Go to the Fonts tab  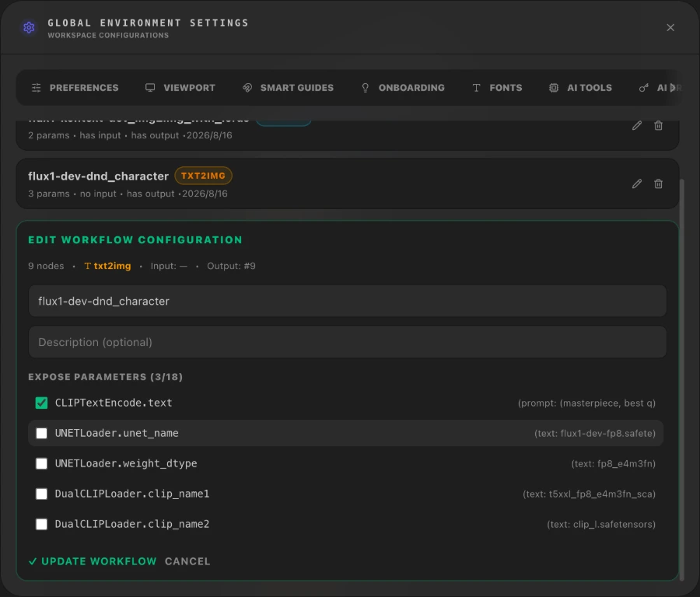coord(497,88)
